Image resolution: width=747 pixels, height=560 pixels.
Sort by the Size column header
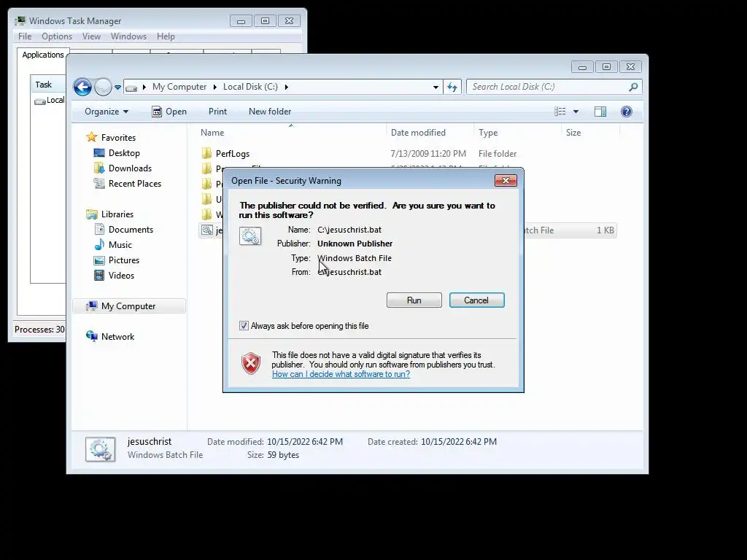[590, 133]
